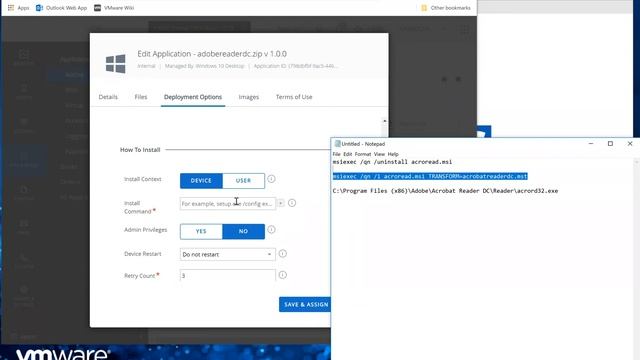The width and height of the screenshot is (640, 360).
Task: Open the Other bookmarks folder
Action: [x=446, y=8]
